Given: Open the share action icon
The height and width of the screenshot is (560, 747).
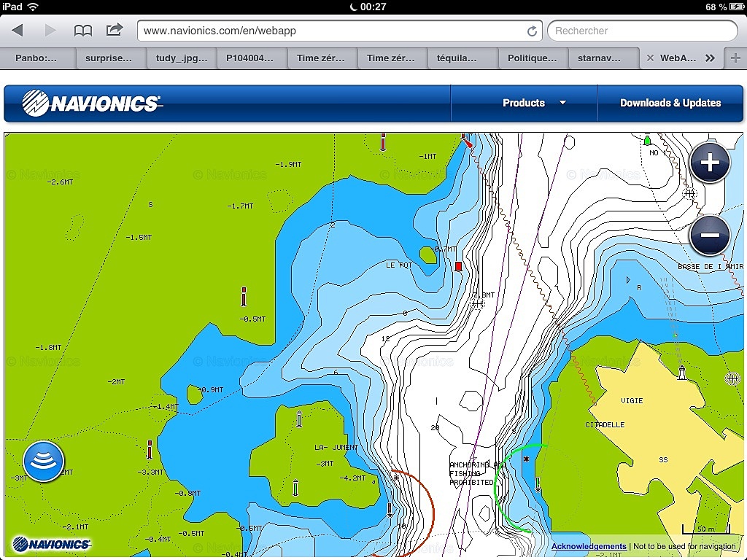Looking at the screenshot, I should pyautogui.click(x=115, y=30).
